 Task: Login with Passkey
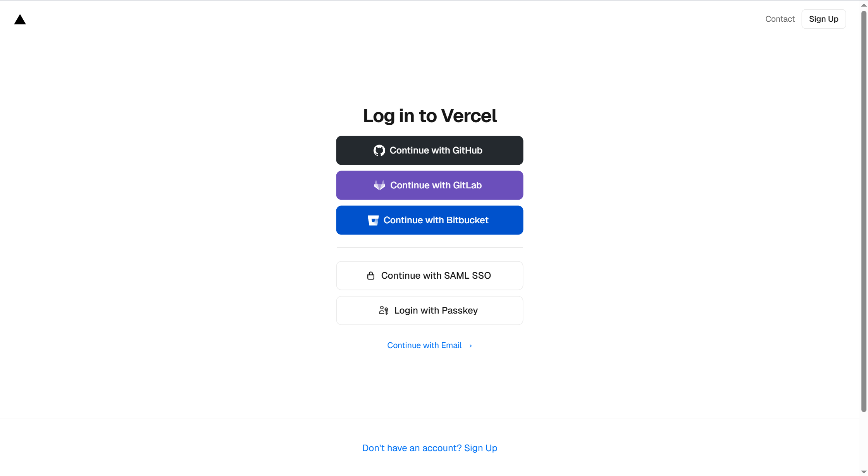pos(430,310)
